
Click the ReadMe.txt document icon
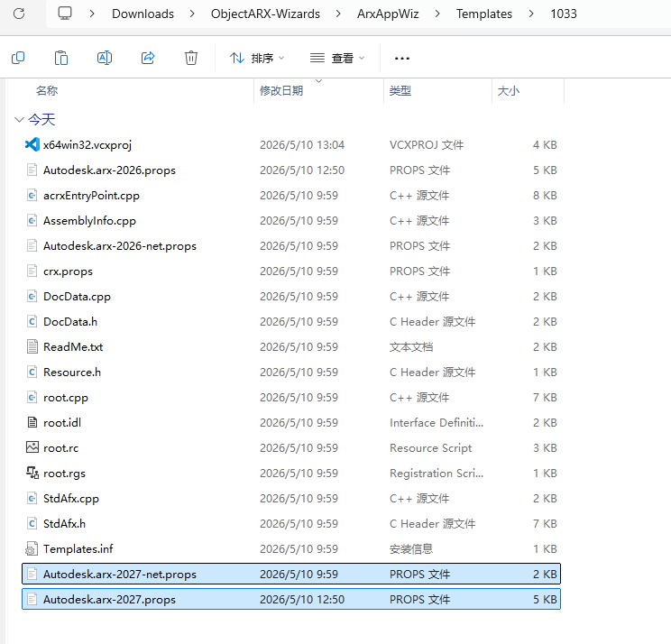[x=32, y=346]
